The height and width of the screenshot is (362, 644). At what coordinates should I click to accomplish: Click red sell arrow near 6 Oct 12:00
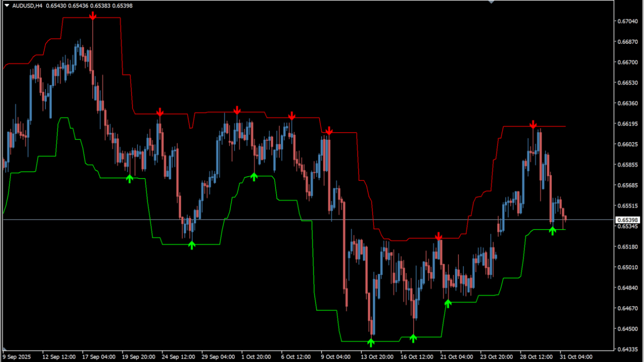pyautogui.click(x=292, y=116)
